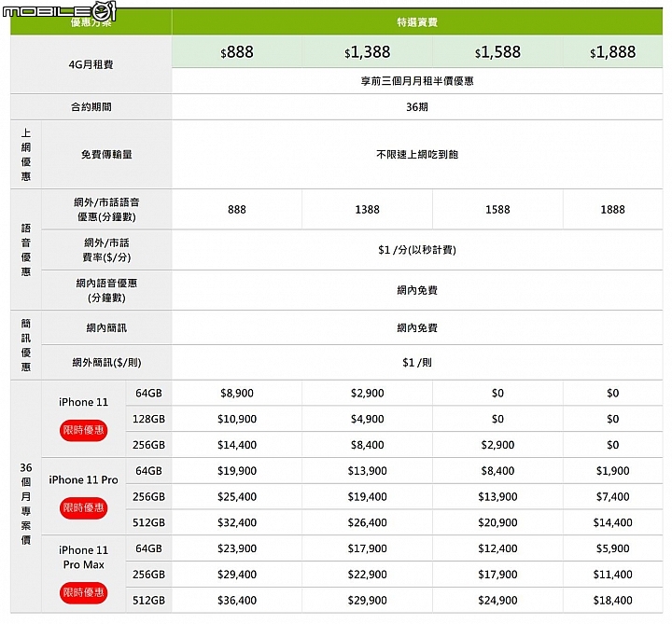The height and width of the screenshot is (624, 672).
Task: Click the $22,900 price cell
Action: (368, 575)
